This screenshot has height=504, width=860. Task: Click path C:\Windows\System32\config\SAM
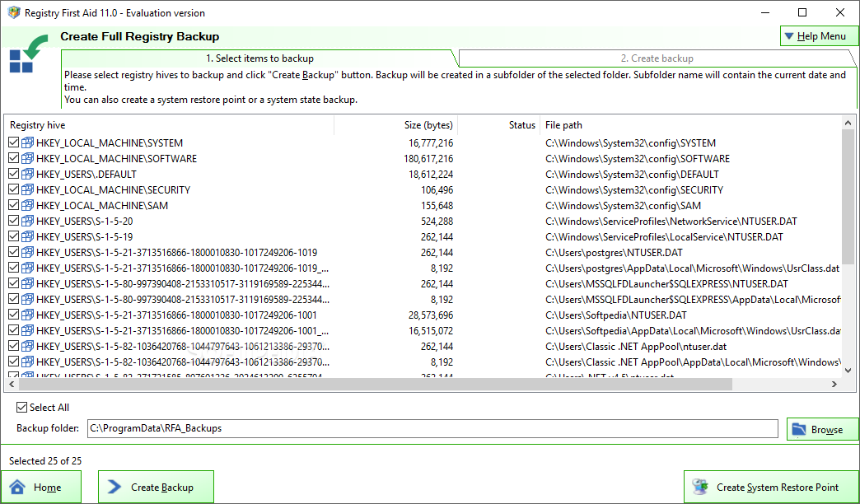click(x=623, y=206)
